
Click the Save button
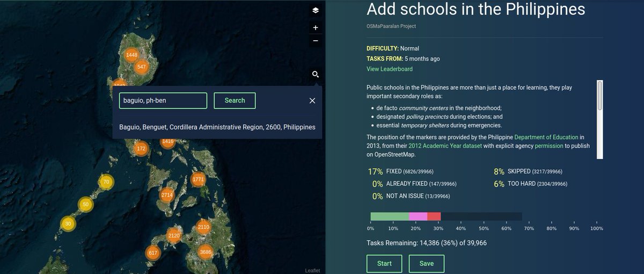pyautogui.click(x=427, y=263)
